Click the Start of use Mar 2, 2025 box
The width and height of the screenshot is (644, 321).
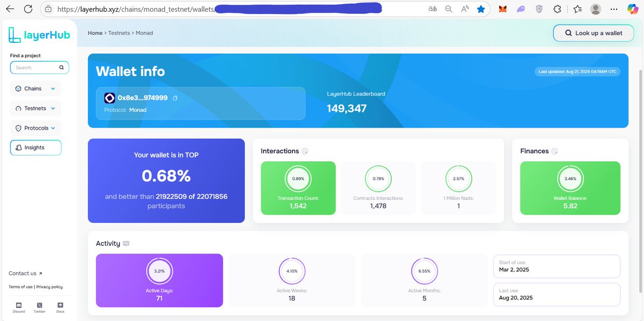tap(557, 266)
